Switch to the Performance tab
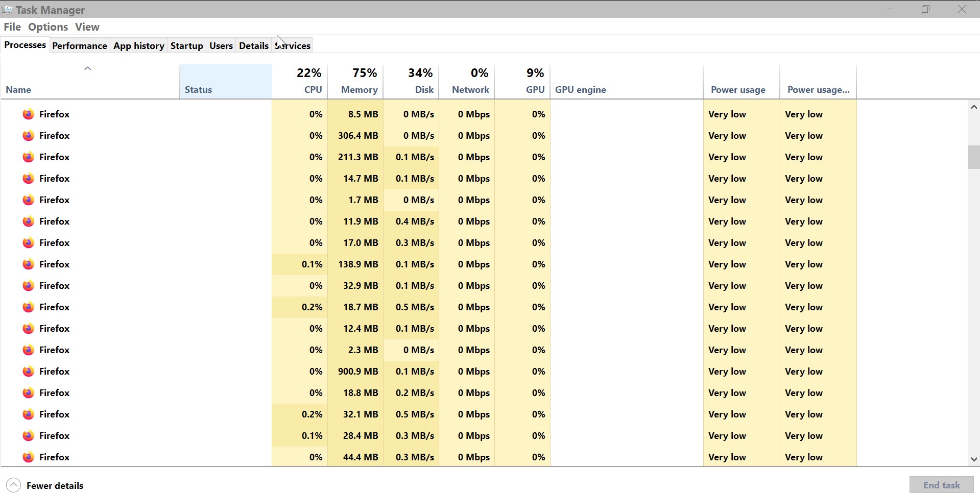Viewport: 980px width, 493px height. (80, 45)
